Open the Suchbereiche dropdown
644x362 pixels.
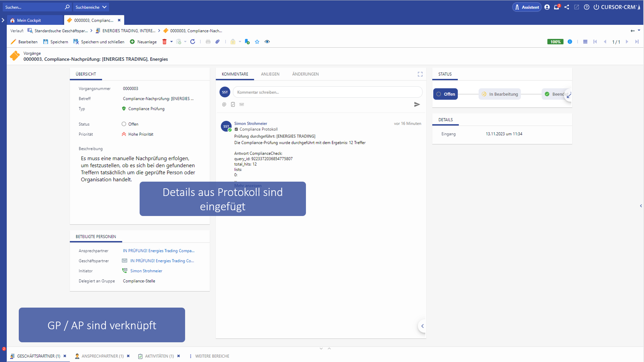coord(91,7)
